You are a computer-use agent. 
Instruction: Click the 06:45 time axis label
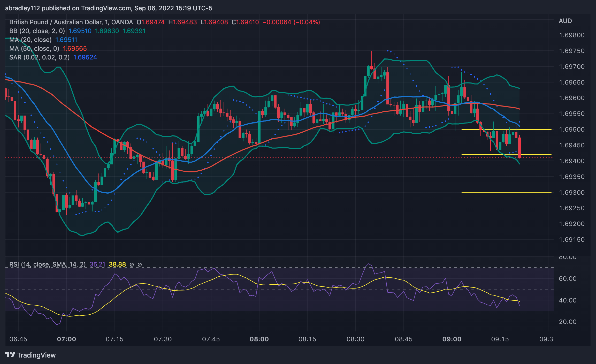point(18,339)
